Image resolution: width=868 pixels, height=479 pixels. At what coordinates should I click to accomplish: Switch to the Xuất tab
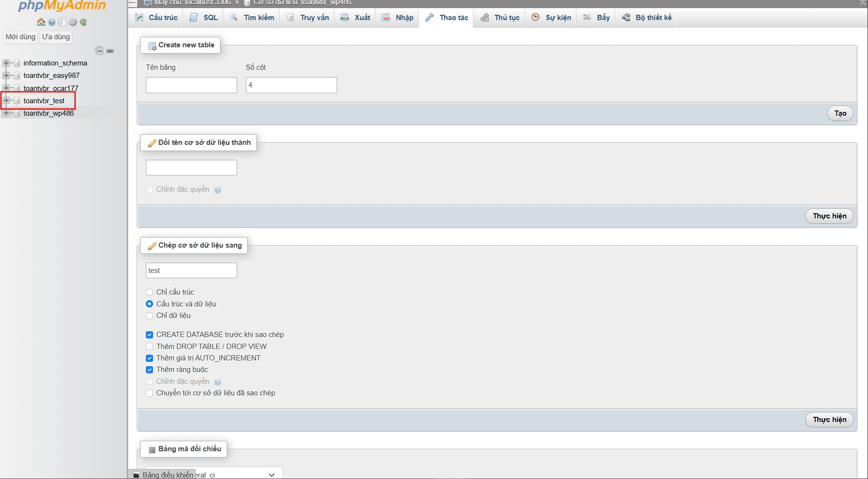[x=354, y=17]
